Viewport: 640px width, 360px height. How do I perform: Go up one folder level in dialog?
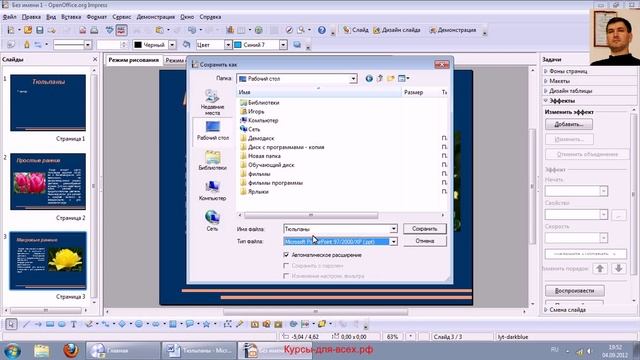click(380, 78)
